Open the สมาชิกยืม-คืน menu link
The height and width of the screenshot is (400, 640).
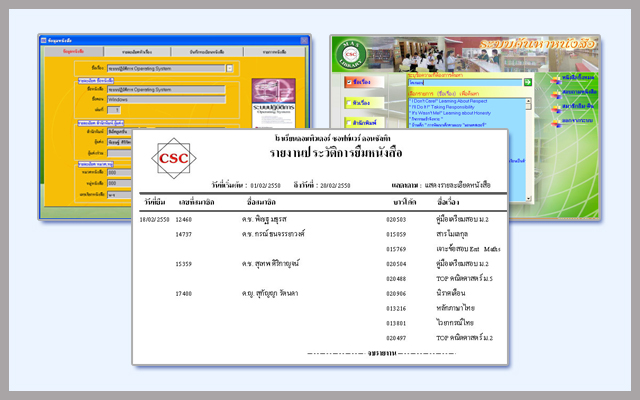click(578, 106)
